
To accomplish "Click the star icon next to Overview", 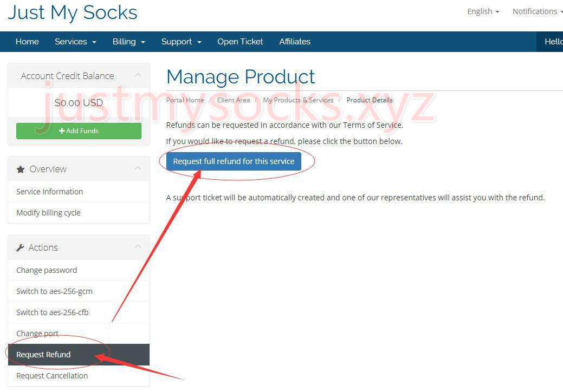I will pyautogui.click(x=21, y=169).
